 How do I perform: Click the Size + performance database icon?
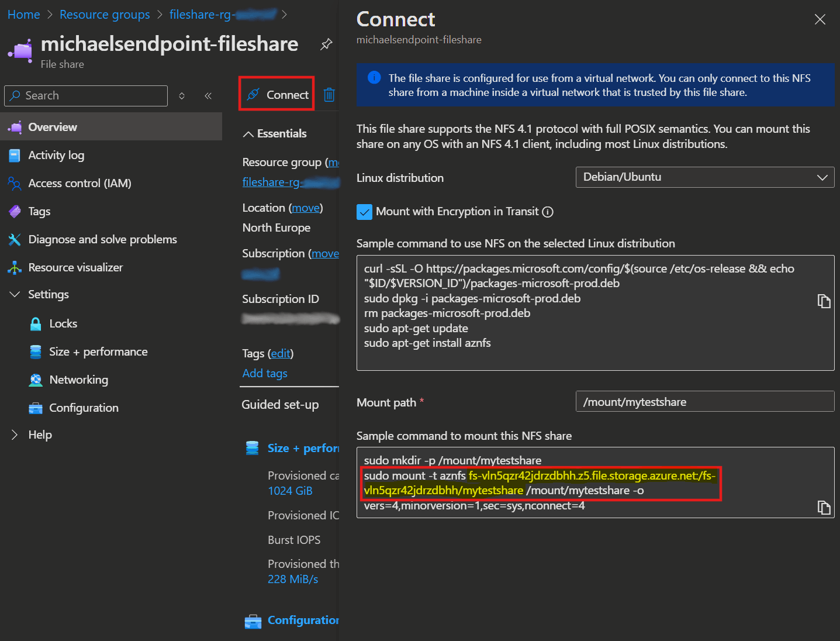[x=36, y=351]
